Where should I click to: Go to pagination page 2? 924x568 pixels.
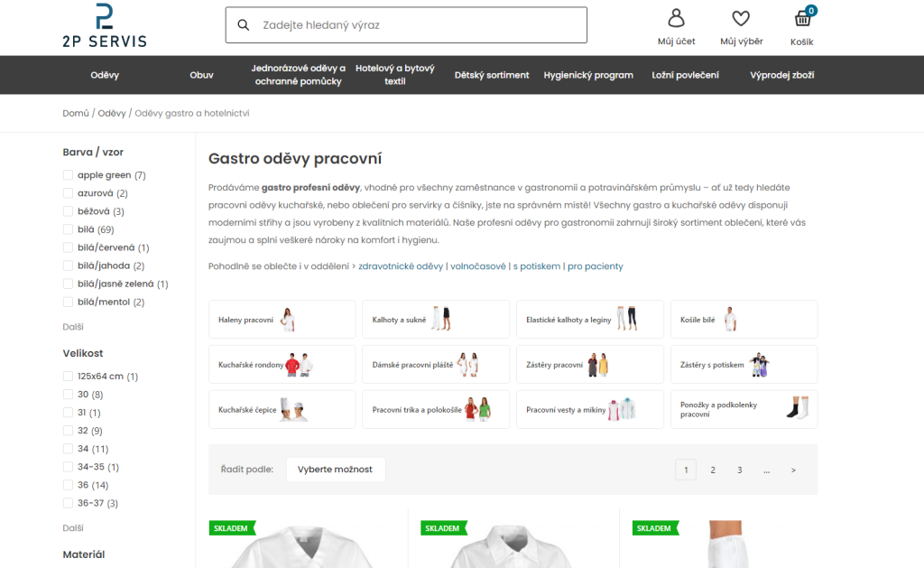[713, 470]
